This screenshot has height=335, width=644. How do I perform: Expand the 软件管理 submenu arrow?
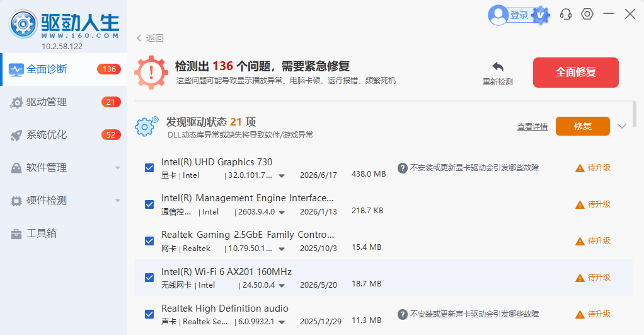click(x=118, y=168)
